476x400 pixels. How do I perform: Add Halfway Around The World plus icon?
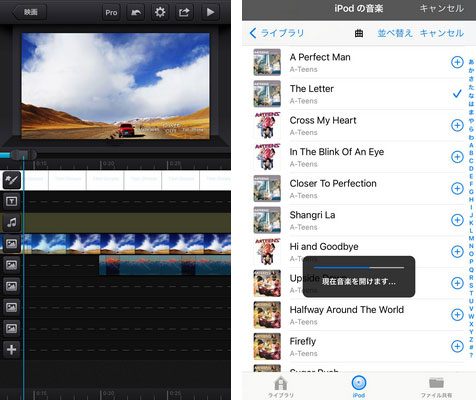(x=457, y=315)
